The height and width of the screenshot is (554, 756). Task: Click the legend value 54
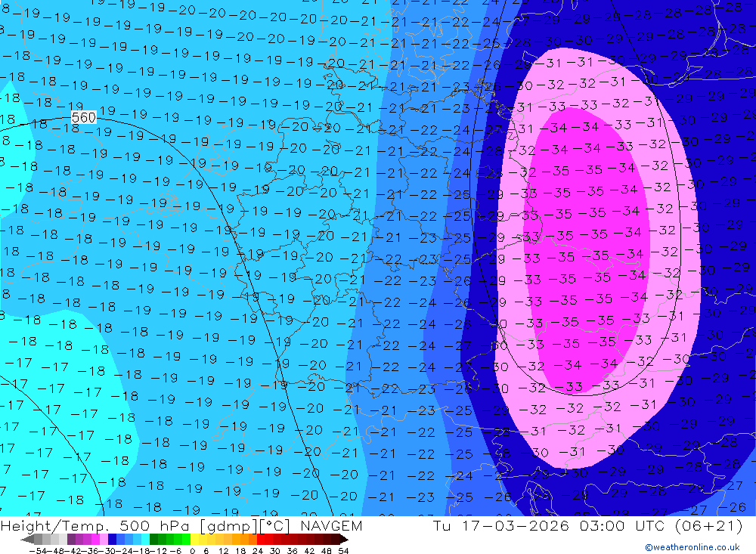click(343, 551)
